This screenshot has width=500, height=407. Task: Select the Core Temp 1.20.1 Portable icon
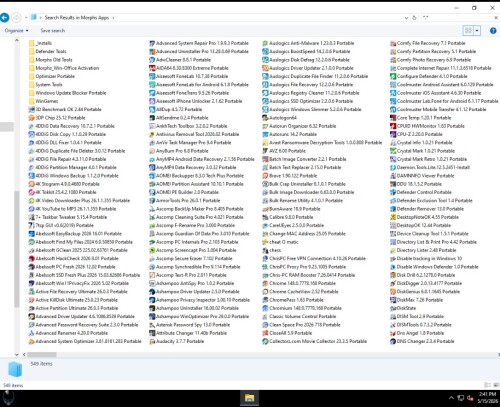click(x=393, y=118)
